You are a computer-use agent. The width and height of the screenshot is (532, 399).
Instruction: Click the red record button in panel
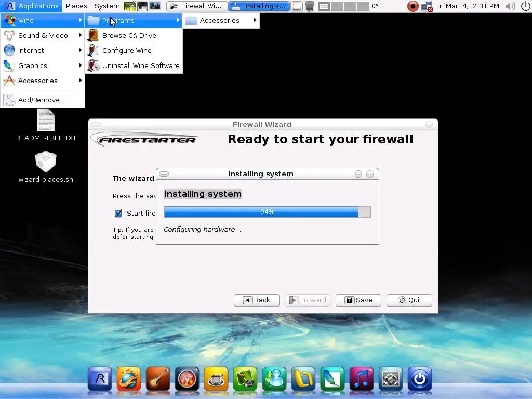click(x=413, y=6)
